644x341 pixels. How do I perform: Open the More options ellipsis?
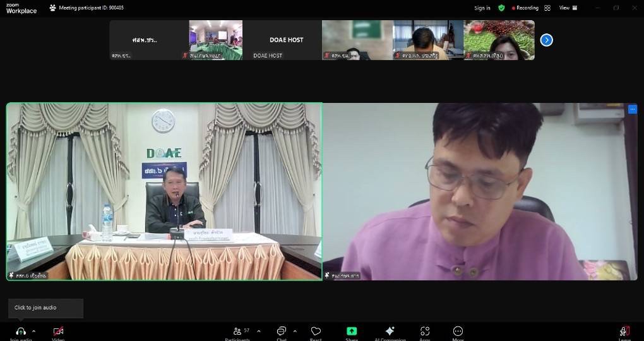click(x=458, y=332)
